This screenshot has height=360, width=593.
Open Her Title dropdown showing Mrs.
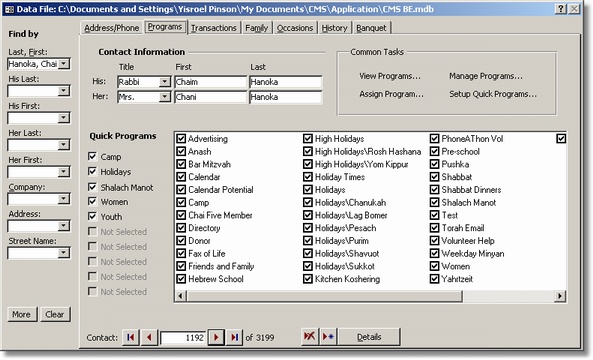click(x=165, y=97)
